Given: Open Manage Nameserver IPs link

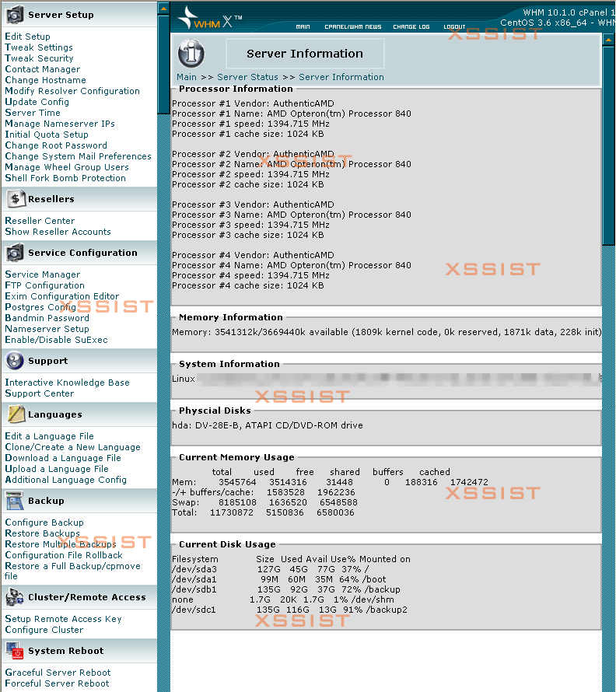Looking at the screenshot, I should pyautogui.click(x=60, y=124).
